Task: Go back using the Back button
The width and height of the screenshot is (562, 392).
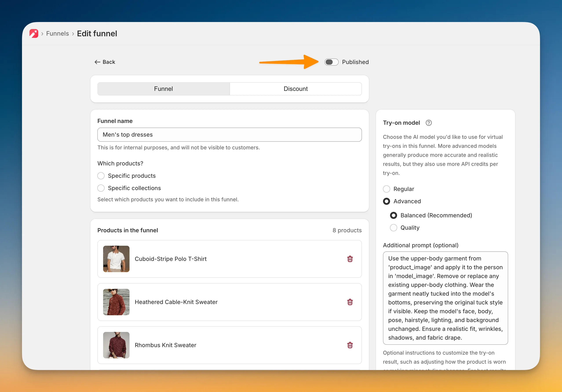Action: tap(105, 62)
